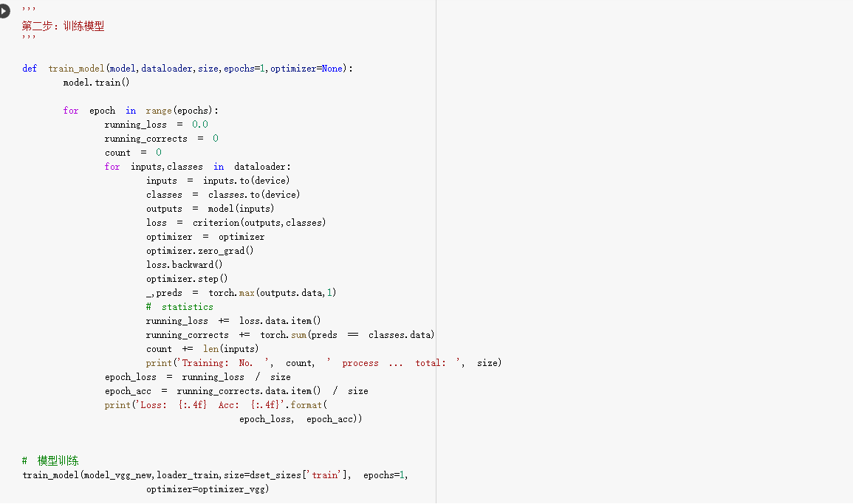Click the 'outputs = model(inputs)' line
Image resolution: width=853 pixels, height=504 pixels.
point(210,209)
